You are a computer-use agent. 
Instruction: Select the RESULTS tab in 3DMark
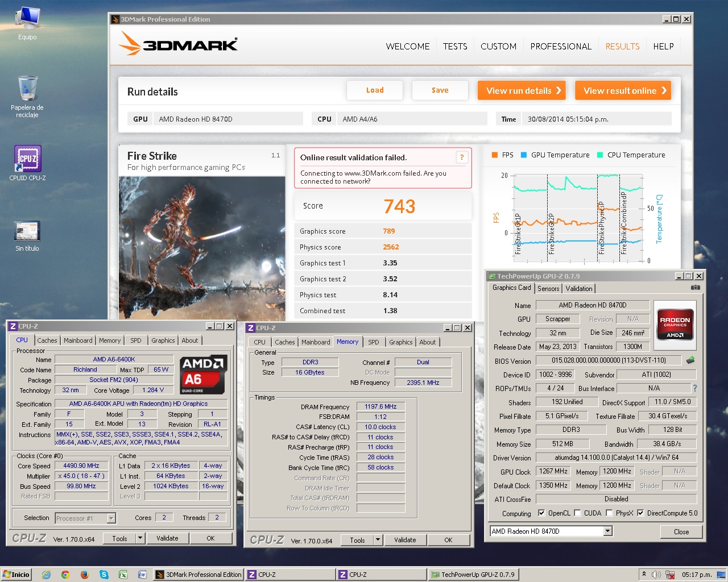622,47
